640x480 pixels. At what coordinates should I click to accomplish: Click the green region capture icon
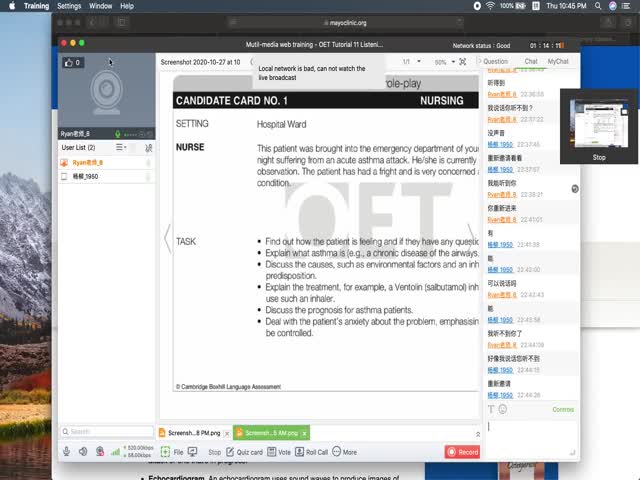coord(165,451)
